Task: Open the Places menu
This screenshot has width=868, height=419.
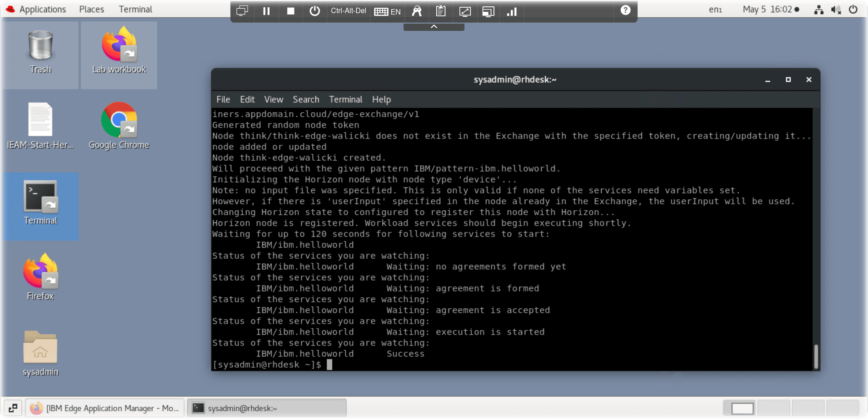Action: coord(91,9)
